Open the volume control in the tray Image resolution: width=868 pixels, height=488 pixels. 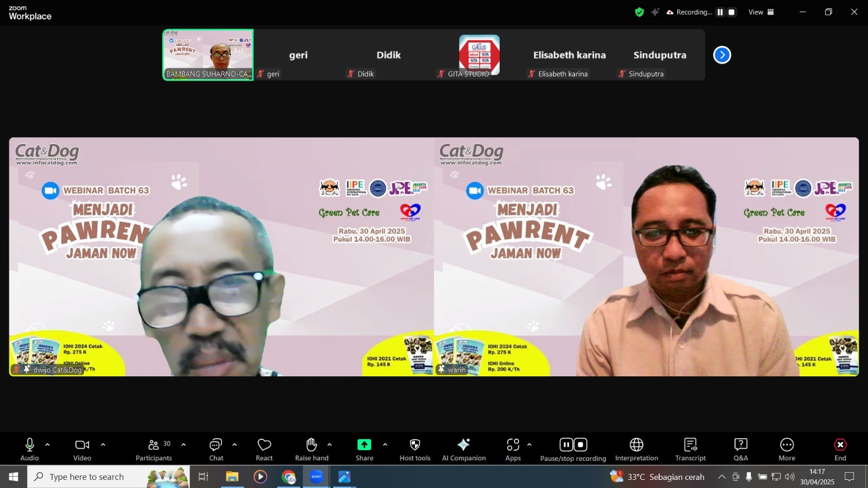coord(789,477)
